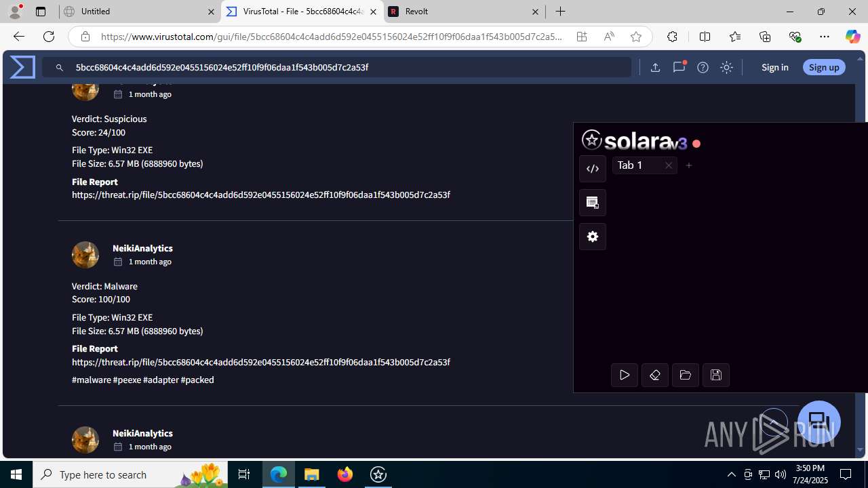Add page to favorites star icon
The width and height of the screenshot is (868, 488).
click(x=636, y=37)
